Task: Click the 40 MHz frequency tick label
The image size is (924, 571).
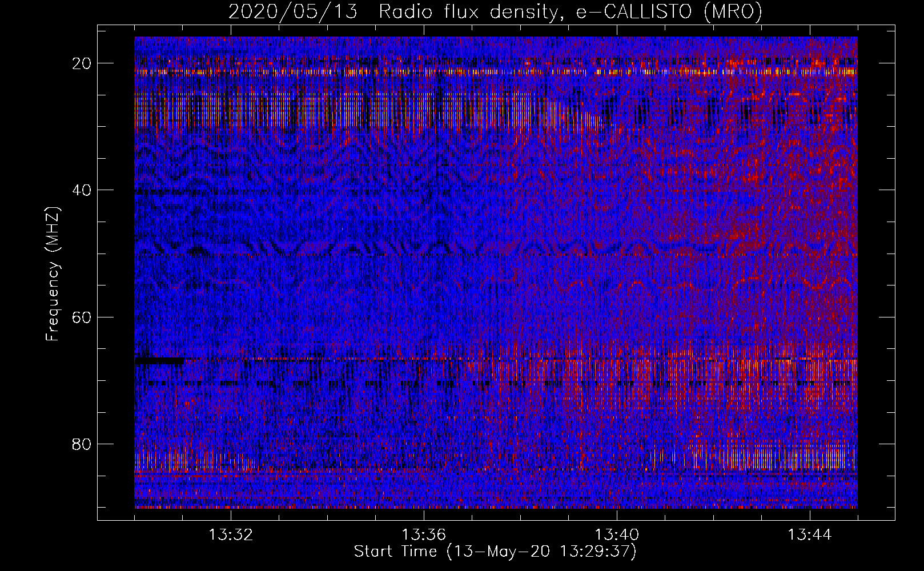Action: [82, 190]
